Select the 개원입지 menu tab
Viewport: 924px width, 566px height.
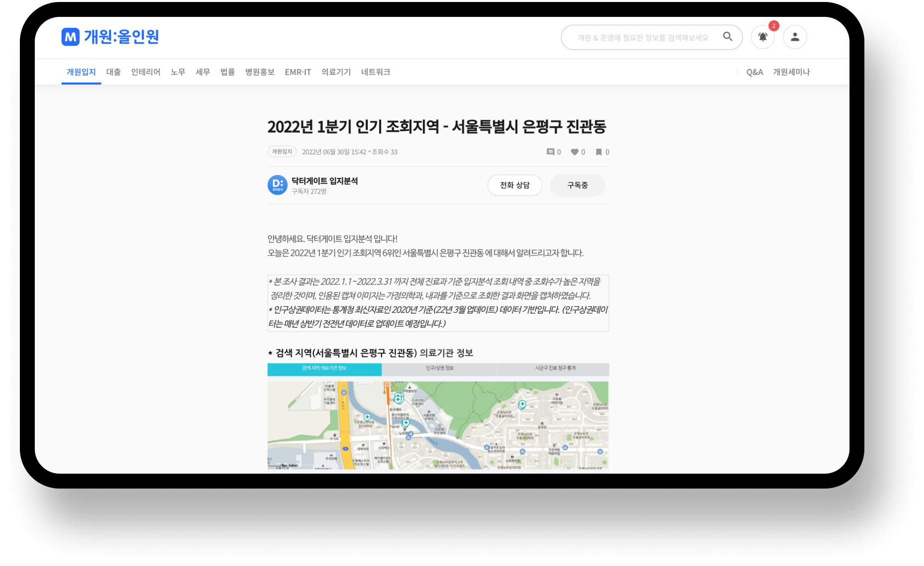[81, 72]
